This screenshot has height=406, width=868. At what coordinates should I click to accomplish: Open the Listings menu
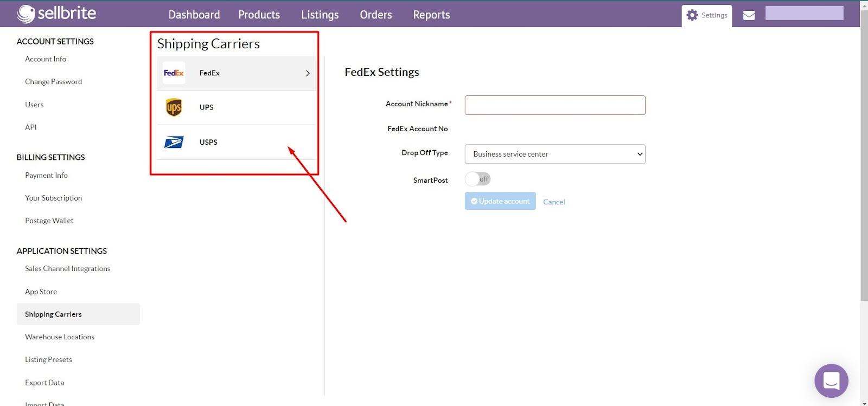tap(320, 15)
